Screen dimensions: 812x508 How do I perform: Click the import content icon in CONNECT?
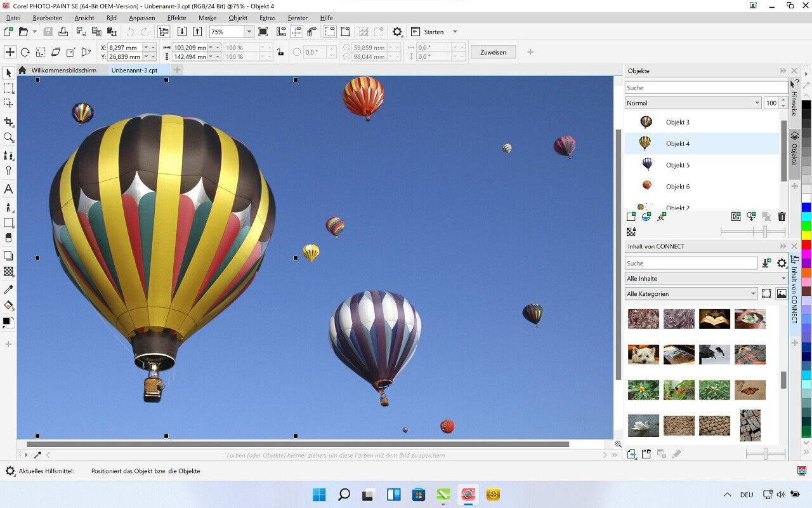(767, 263)
